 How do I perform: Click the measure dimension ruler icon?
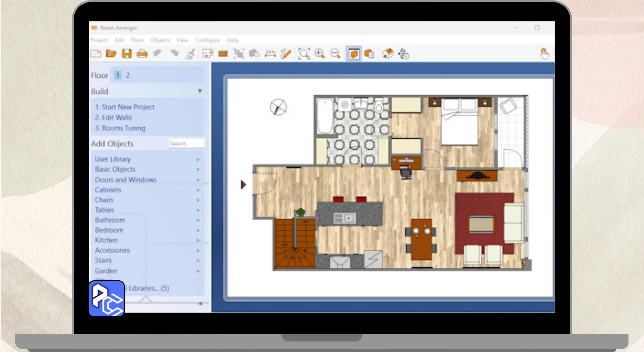point(270,53)
